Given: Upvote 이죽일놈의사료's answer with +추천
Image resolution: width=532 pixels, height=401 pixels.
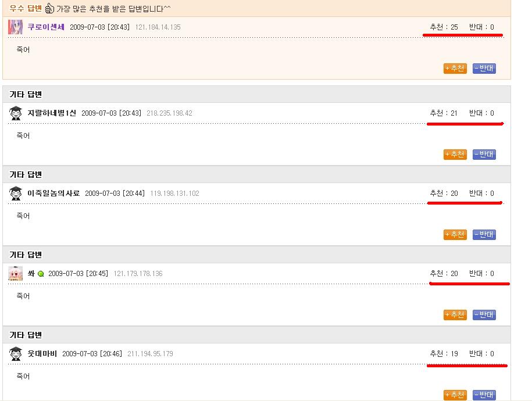Looking at the screenshot, I should click(455, 235).
